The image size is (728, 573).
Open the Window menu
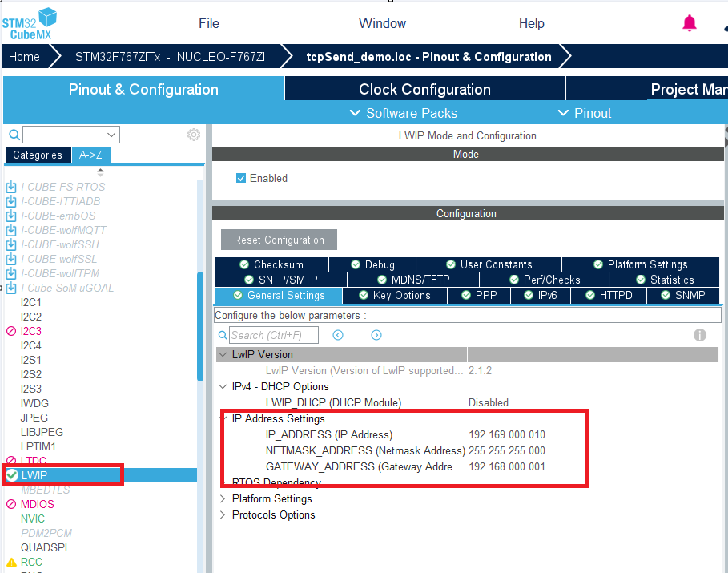coord(382,23)
